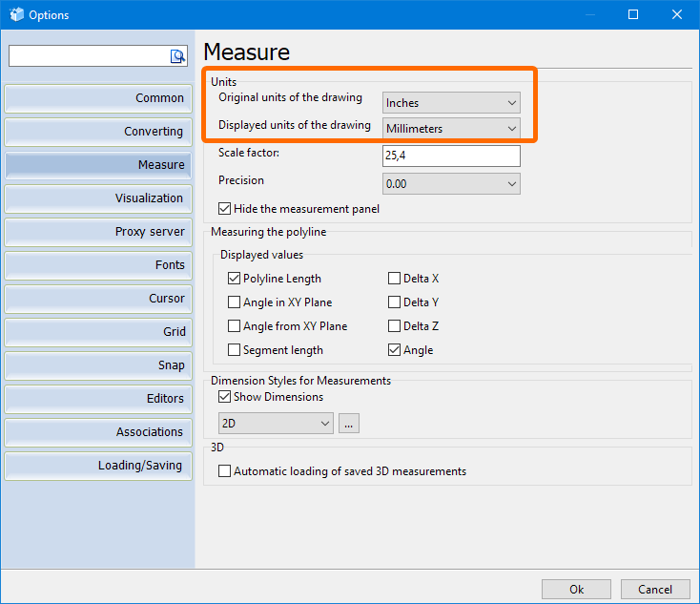Enable Automatic loading of saved 3D measurements
The width and height of the screenshot is (700, 604).
224,471
